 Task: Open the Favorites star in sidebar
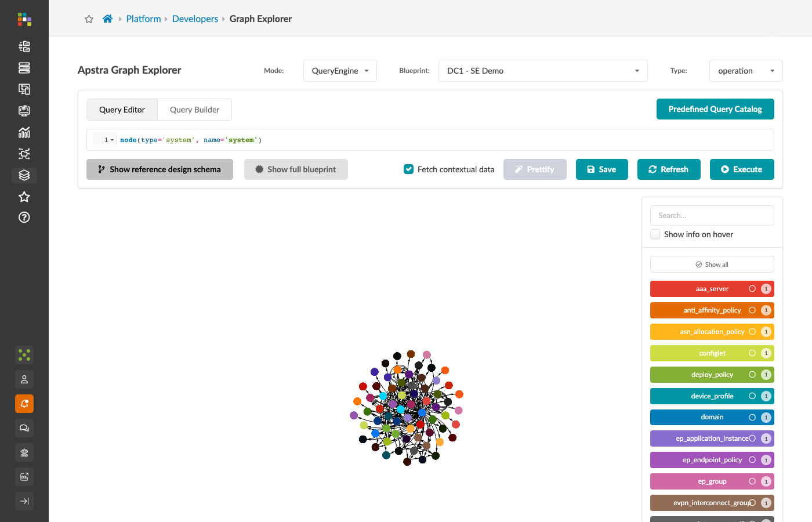pyautogui.click(x=24, y=197)
